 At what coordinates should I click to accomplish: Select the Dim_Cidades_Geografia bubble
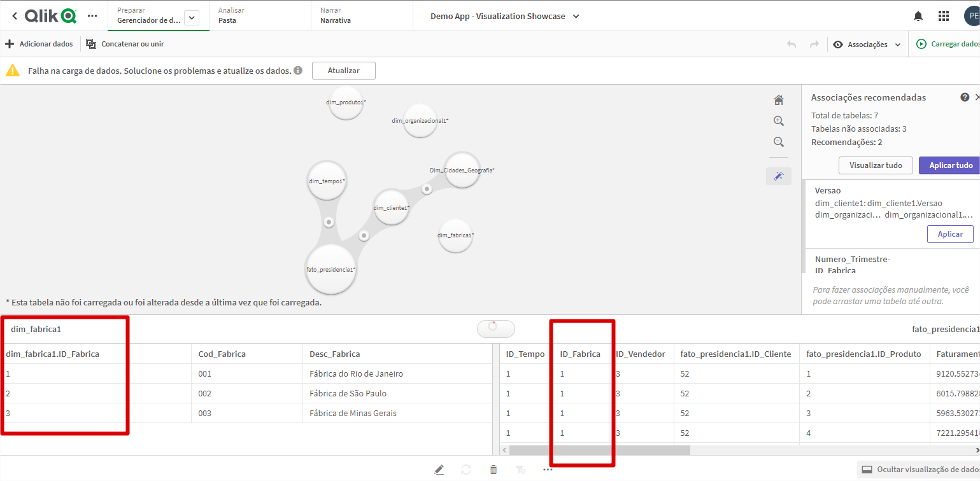(x=462, y=170)
